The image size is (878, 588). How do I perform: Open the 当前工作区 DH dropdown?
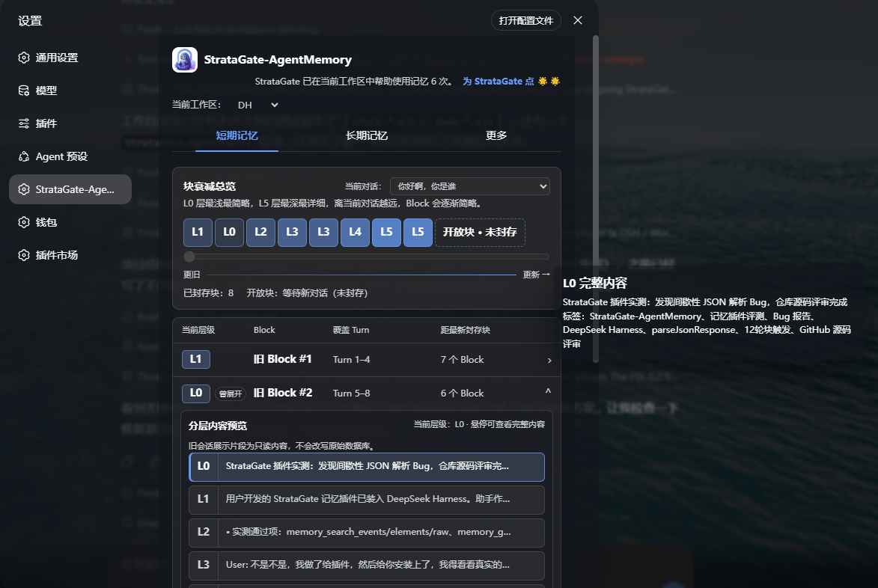click(257, 105)
